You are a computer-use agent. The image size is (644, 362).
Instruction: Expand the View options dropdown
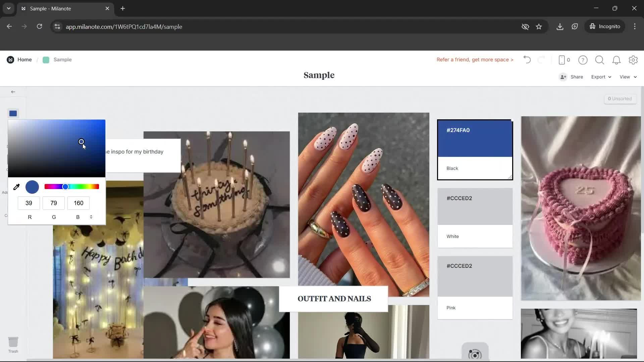(x=627, y=77)
